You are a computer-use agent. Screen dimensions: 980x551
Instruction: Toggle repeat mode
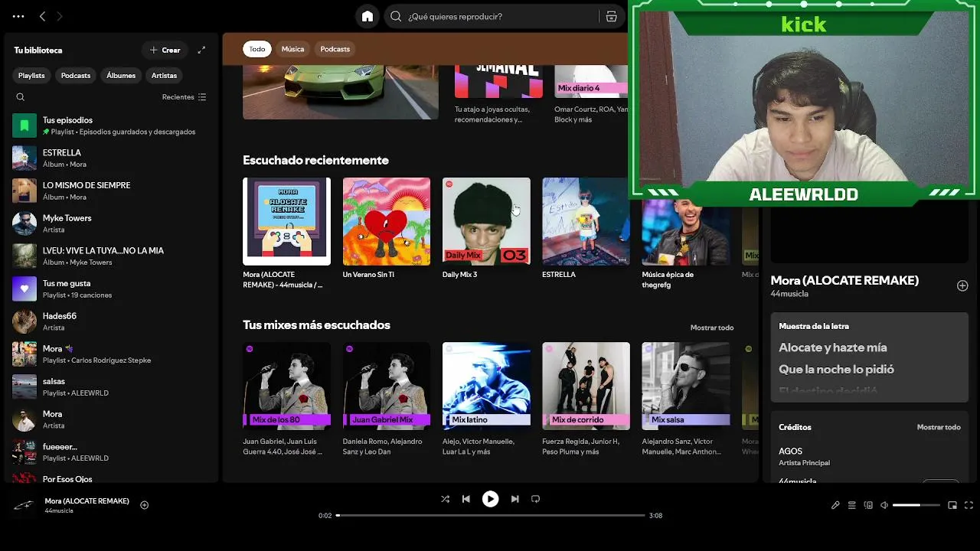pos(535,499)
